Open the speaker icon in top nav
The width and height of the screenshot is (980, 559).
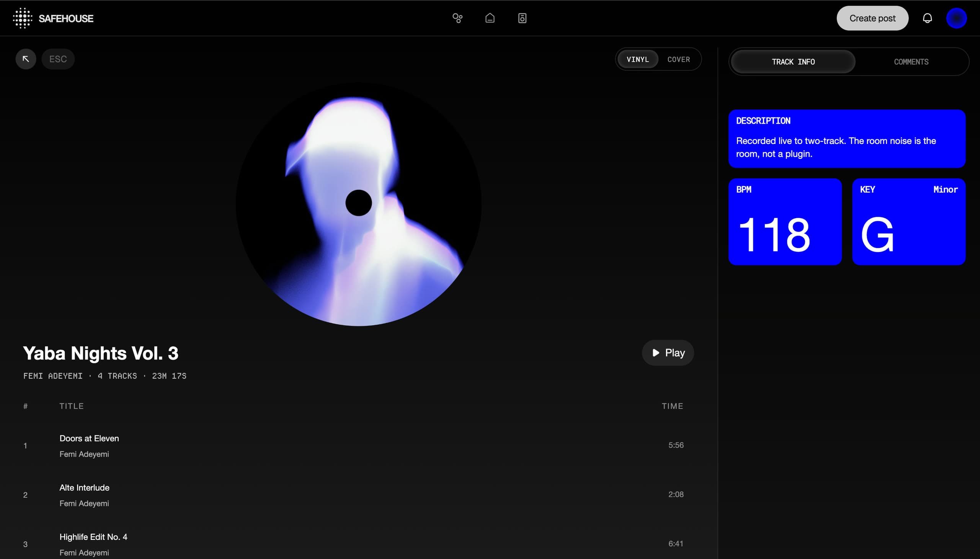point(522,18)
